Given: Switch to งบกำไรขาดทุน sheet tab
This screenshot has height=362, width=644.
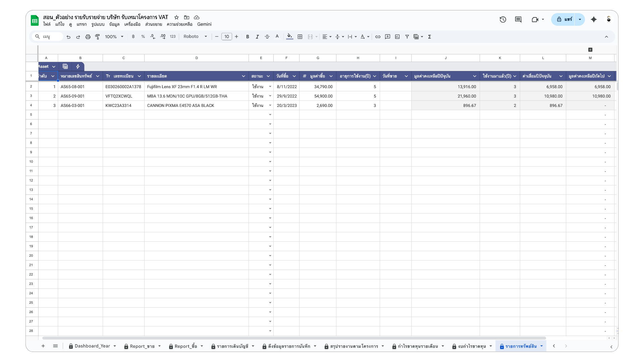Looking at the screenshot, I should click(x=472, y=346).
